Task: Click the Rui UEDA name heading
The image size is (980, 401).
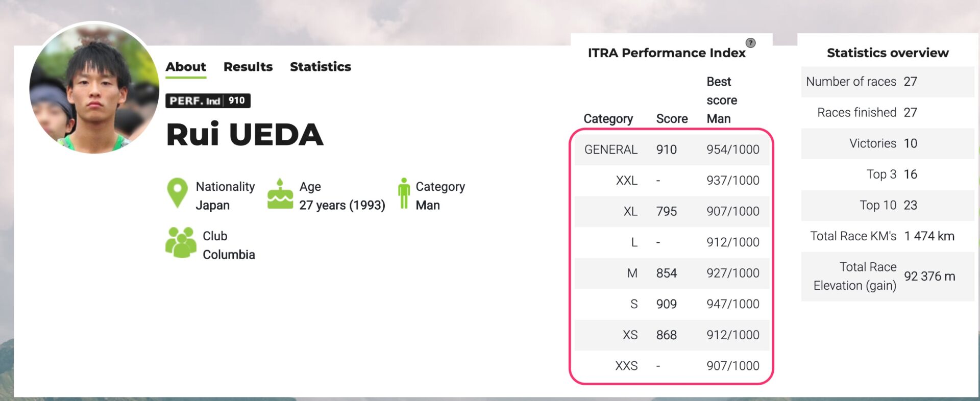Action: [x=245, y=135]
